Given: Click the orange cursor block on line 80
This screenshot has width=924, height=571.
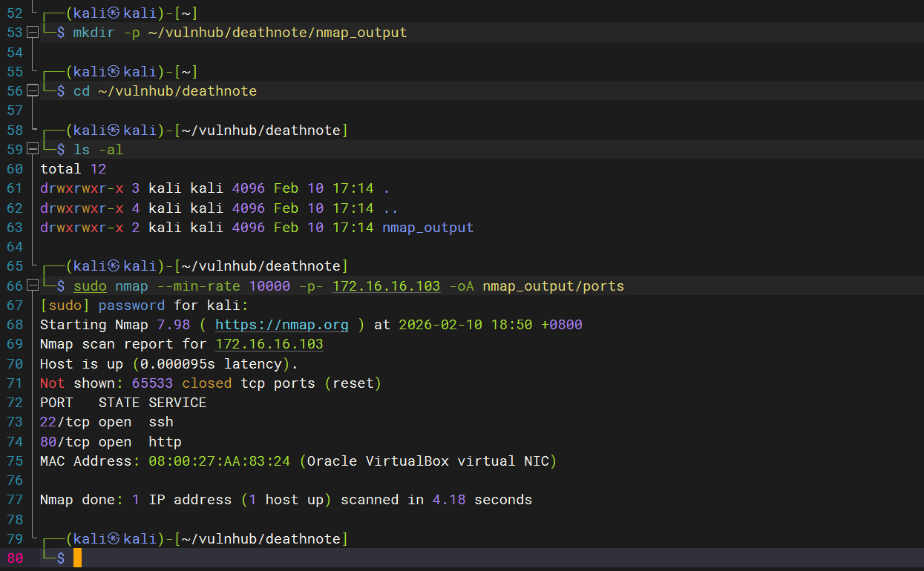Looking at the screenshot, I should pyautogui.click(x=77, y=558).
